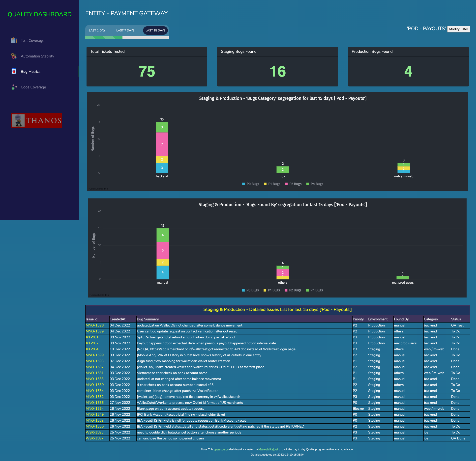This screenshot has height=461, width=476.
Task: Click the Test Coverage clipboard icon
Action: tap(14, 40)
